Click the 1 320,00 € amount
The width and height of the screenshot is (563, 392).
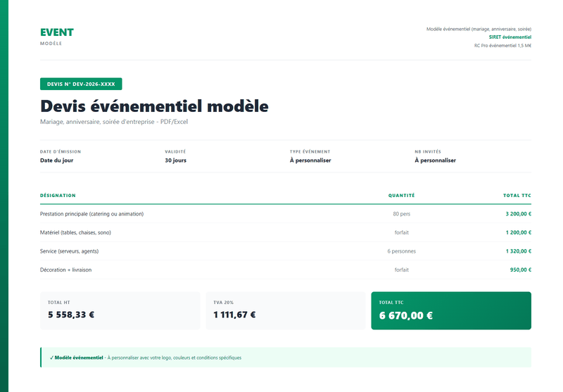[519, 251]
